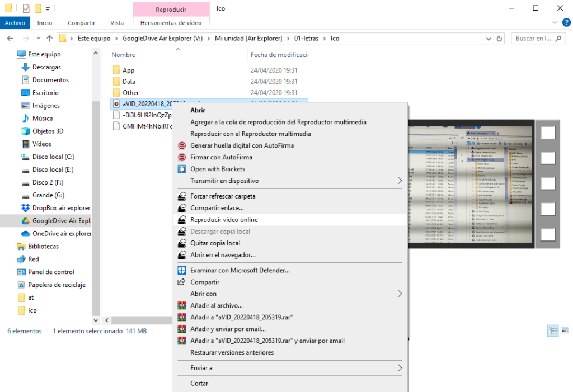Click the Brackets icon beside Open with Brackets
The height and width of the screenshot is (392, 573).
tap(181, 169)
